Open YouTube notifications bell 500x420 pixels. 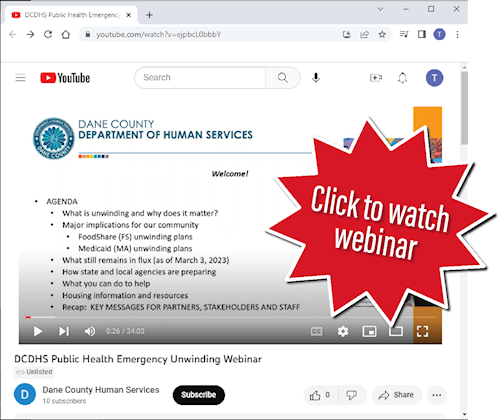pyautogui.click(x=402, y=78)
